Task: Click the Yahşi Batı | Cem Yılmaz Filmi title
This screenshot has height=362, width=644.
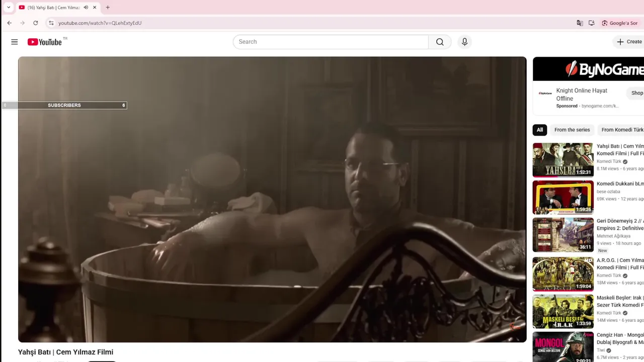Action: pos(65,352)
